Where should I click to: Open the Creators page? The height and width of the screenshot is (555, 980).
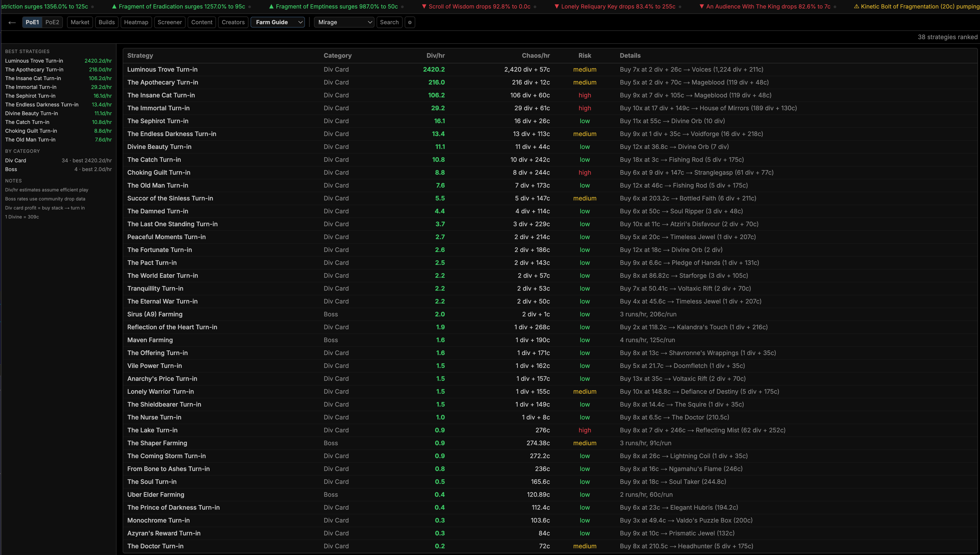[233, 22]
